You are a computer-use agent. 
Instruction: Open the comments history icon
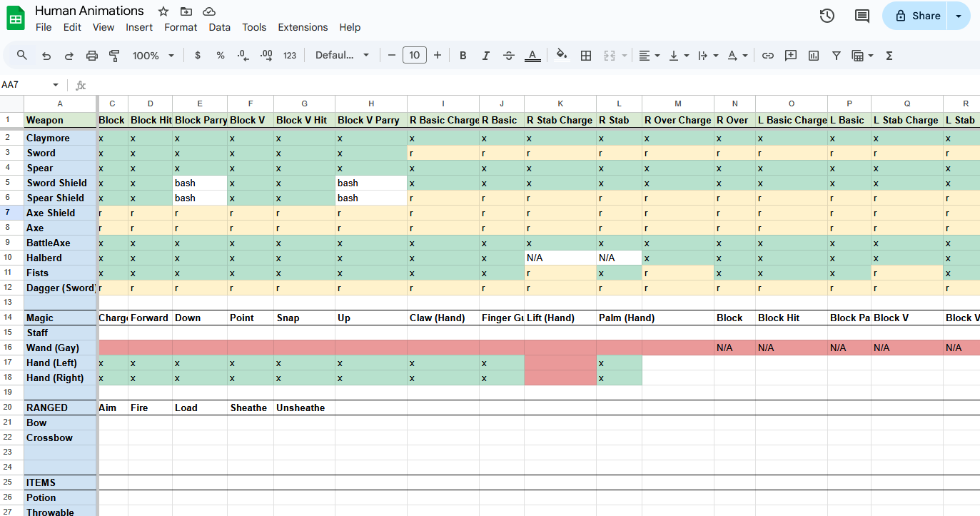click(x=862, y=16)
